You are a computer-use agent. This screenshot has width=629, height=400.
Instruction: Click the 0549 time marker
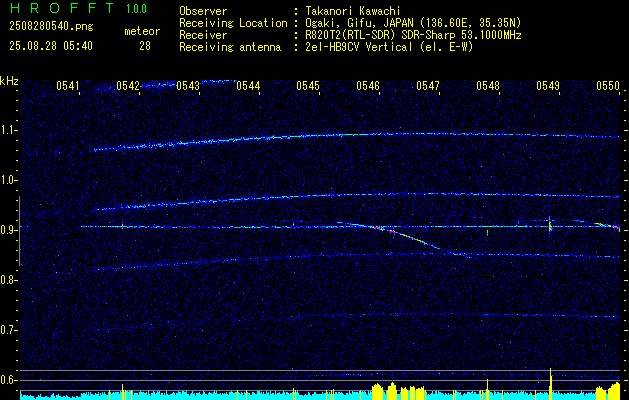point(548,85)
